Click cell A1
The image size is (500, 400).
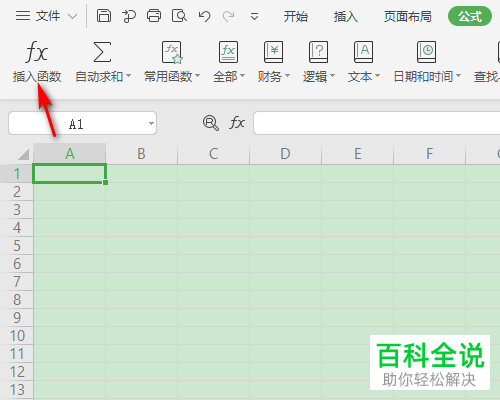[x=69, y=173]
